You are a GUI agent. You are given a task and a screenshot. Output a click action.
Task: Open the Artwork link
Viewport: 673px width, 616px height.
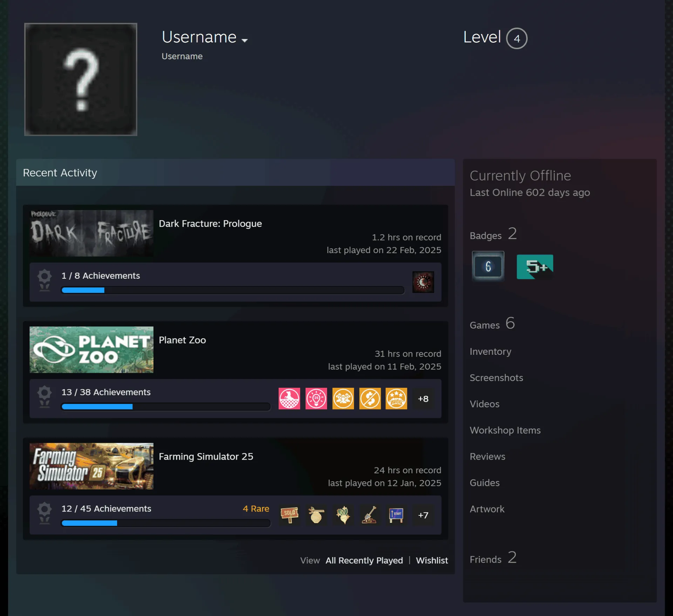coord(487,509)
